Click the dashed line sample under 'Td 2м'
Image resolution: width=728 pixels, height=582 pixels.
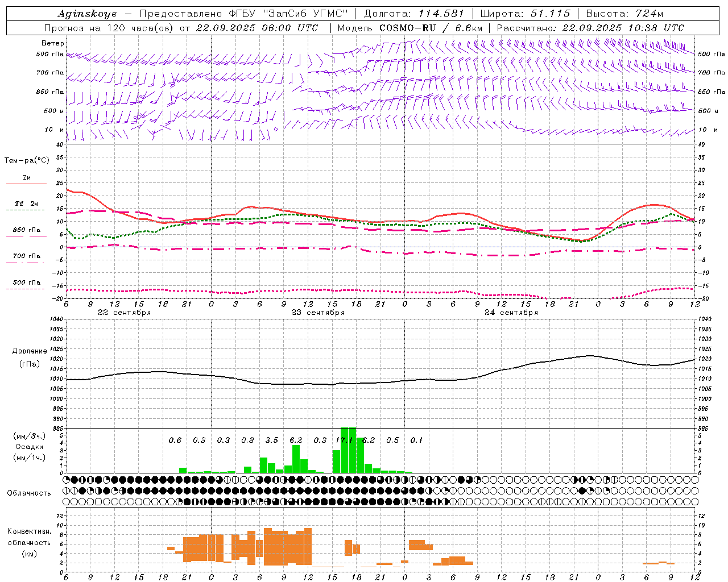pyautogui.click(x=26, y=210)
